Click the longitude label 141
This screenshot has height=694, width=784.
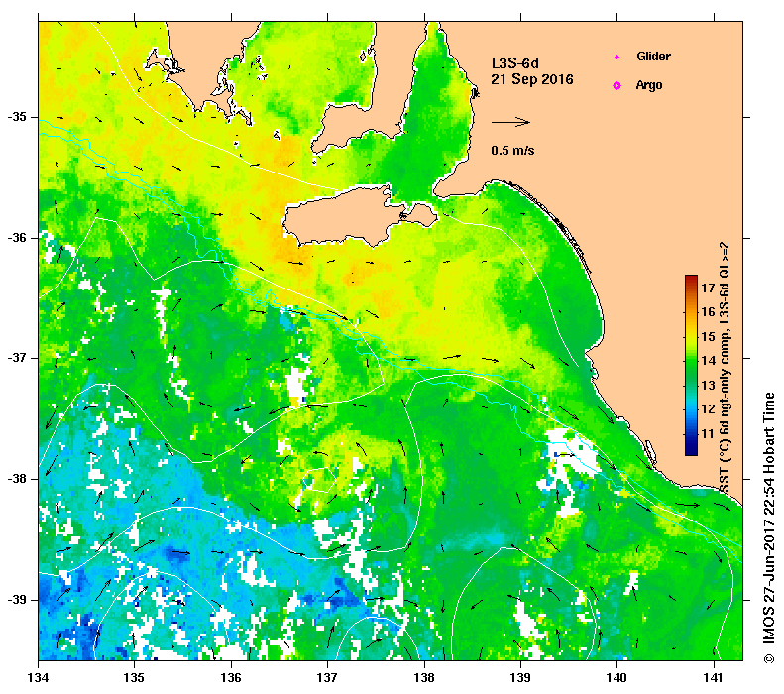[714, 678]
